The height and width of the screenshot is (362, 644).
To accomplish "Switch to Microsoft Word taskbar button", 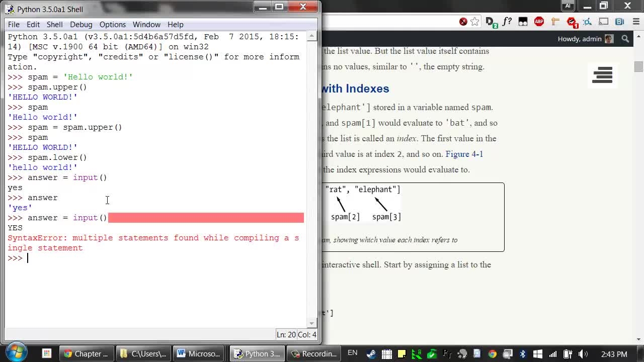I will coord(198,353).
